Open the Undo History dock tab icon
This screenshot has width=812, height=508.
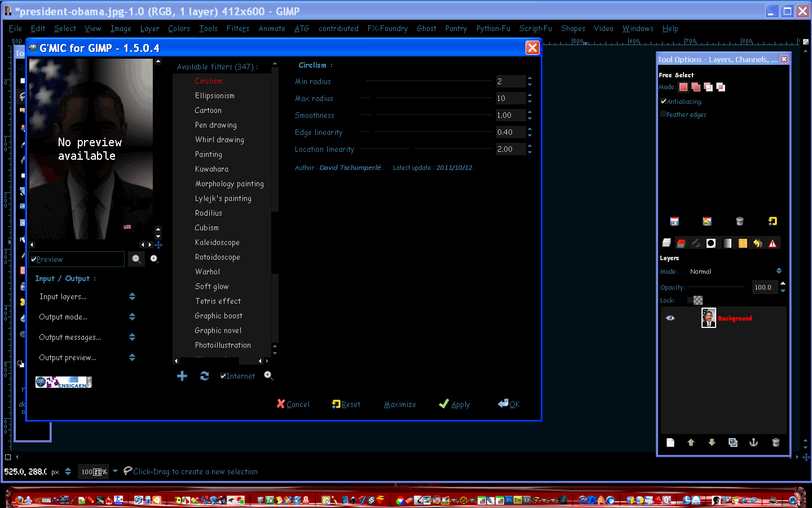758,243
